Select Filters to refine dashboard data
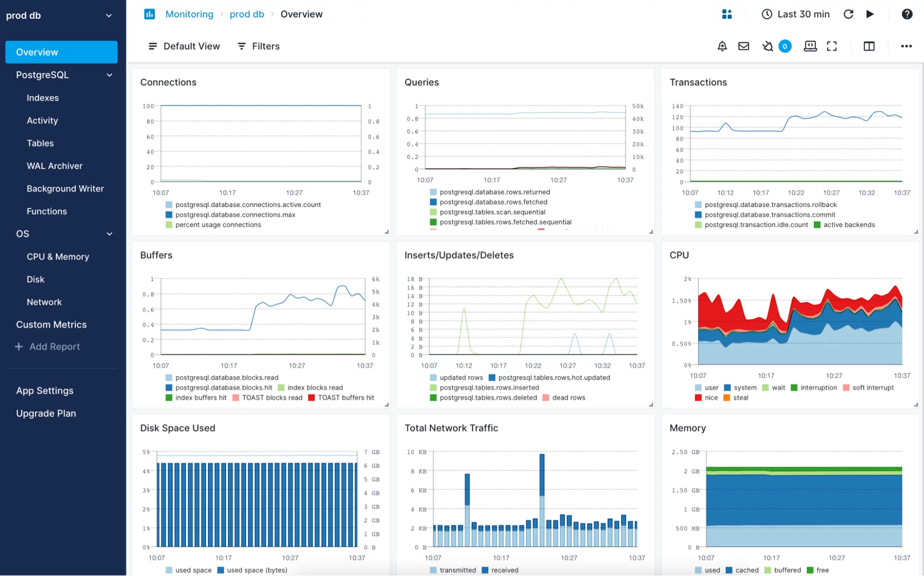The width and height of the screenshot is (924, 576). [259, 46]
